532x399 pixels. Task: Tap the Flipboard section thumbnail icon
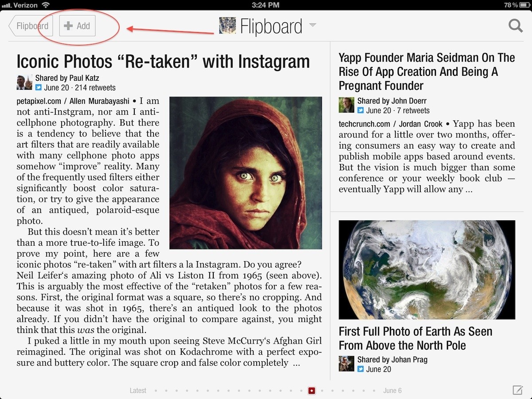pyautogui.click(x=227, y=26)
